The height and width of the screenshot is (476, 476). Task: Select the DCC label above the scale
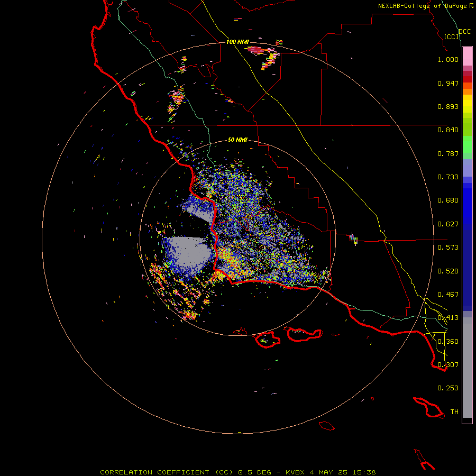pos(465,31)
